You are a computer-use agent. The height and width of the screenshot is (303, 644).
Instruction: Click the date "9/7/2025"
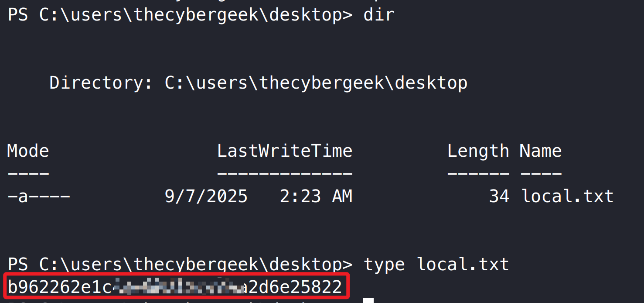pyautogui.click(x=206, y=196)
